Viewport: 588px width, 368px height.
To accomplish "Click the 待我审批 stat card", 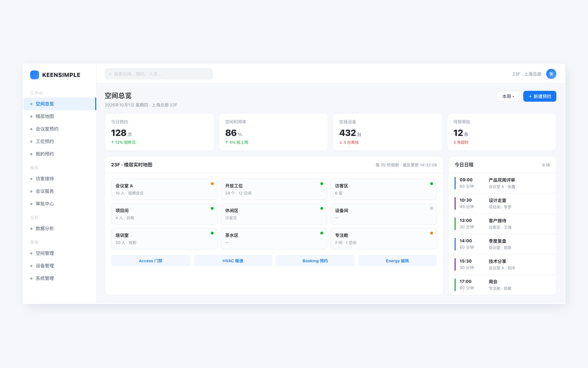I will (x=502, y=132).
